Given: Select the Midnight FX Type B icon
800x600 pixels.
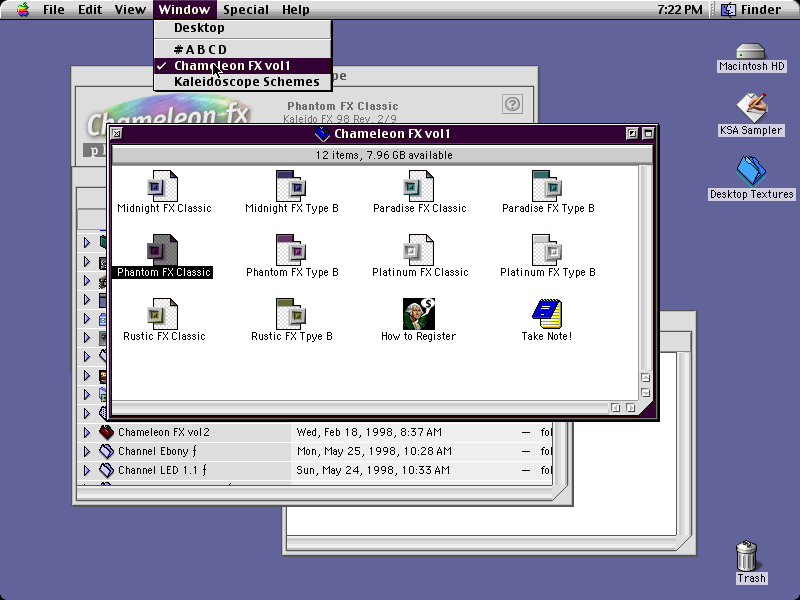Looking at the screenshot, I should pos(291,186).
